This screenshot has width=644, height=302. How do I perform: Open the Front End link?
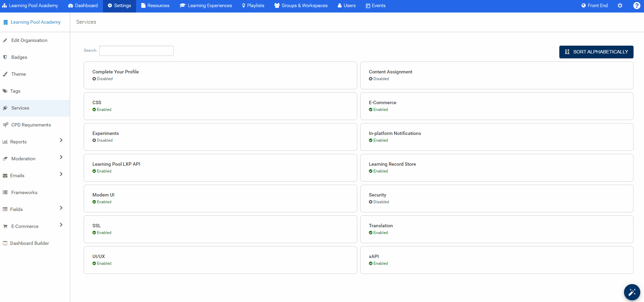point(595,6)
